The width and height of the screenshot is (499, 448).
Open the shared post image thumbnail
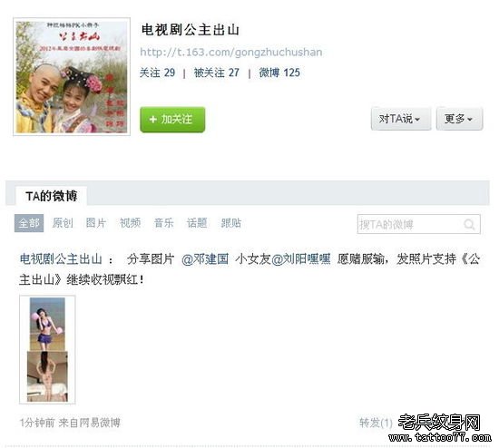tap(47, 350)
